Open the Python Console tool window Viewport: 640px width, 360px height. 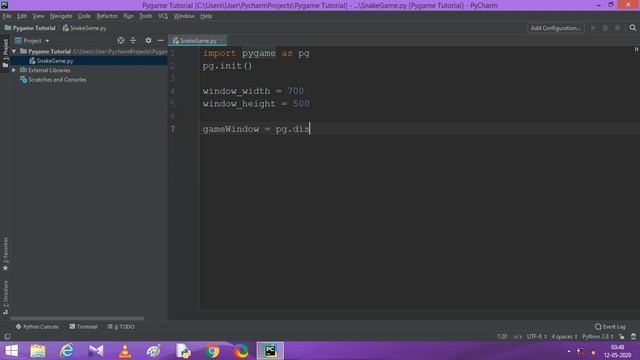[x=37, y=327]
